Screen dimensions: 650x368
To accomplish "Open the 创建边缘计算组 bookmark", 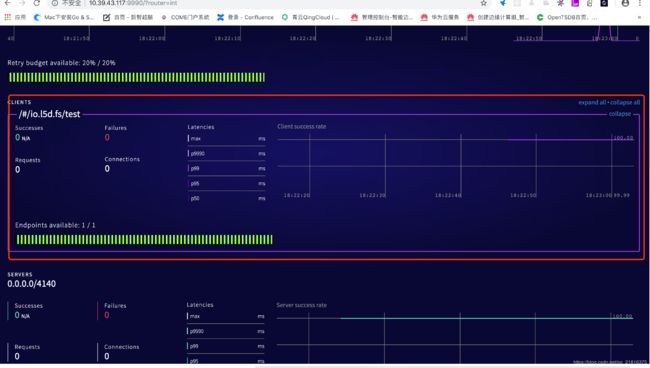I will pos(497,17).
